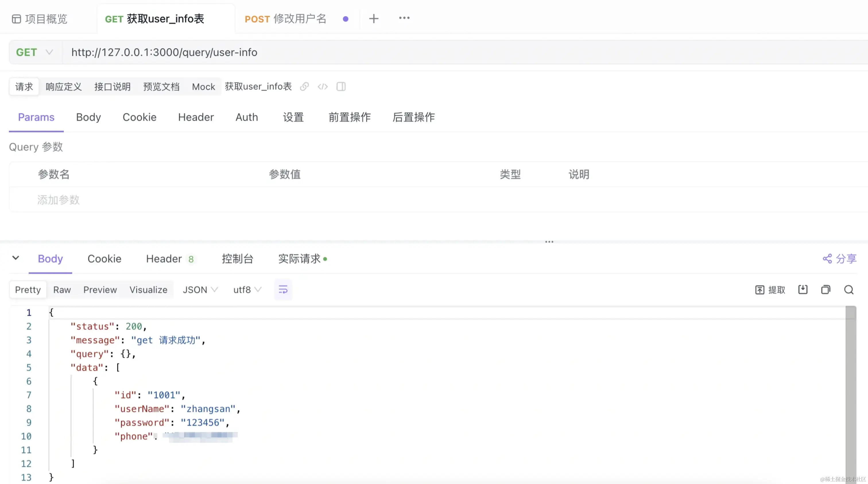Click the download response icon
The width and height of the screenshot is (868, 484).
[x=803, y=290]
